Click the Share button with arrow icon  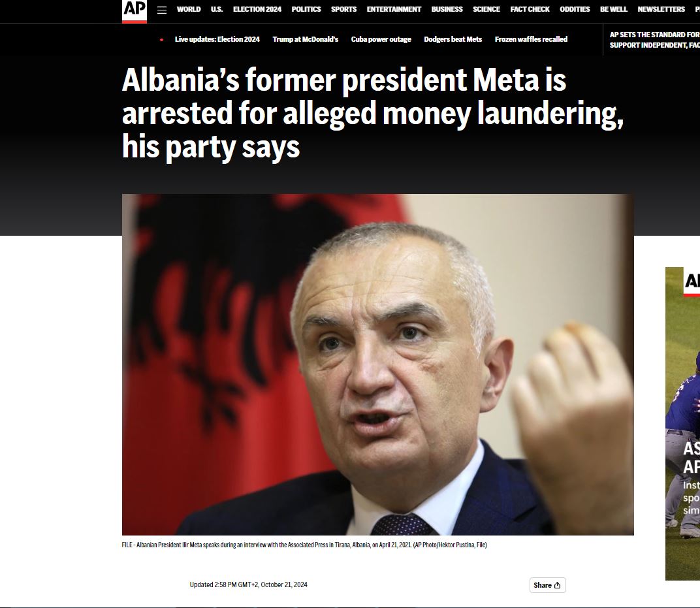[547, 585]
